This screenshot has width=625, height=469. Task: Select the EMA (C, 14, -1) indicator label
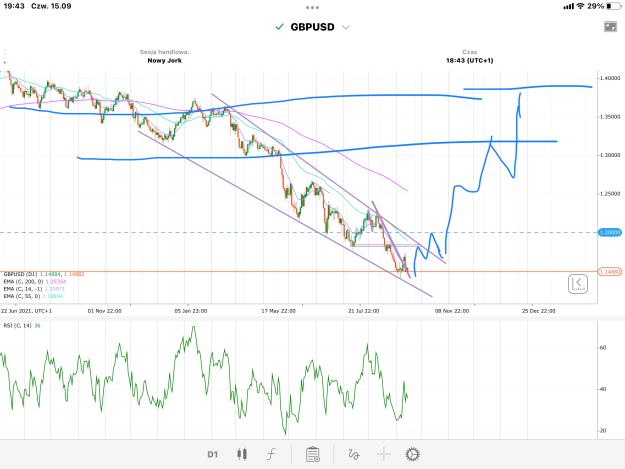34,289
